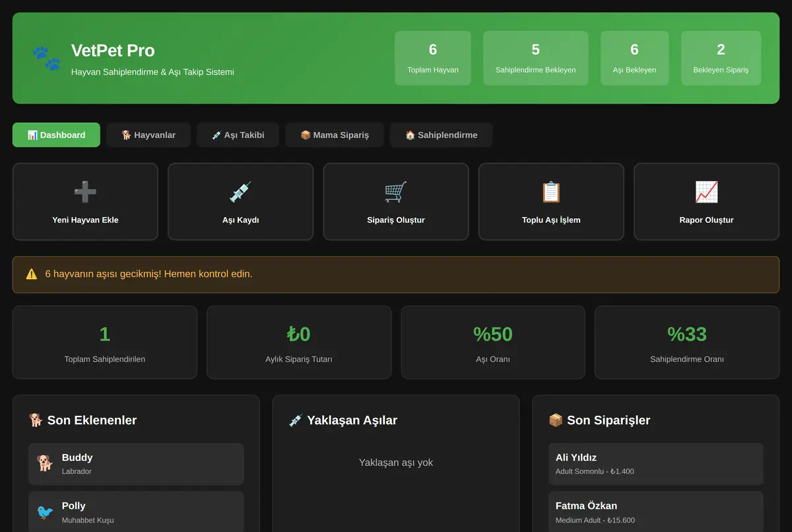Click the Aylık Sipariş Tutarı card

[299, 342]
